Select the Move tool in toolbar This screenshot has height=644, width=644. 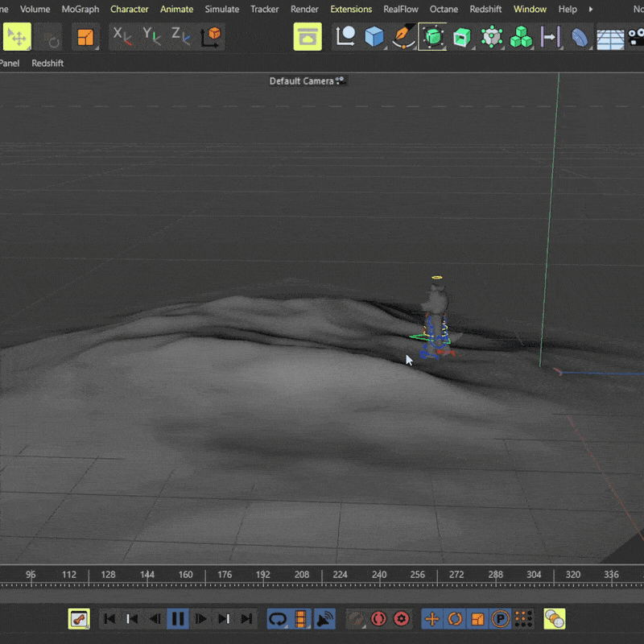17,37
